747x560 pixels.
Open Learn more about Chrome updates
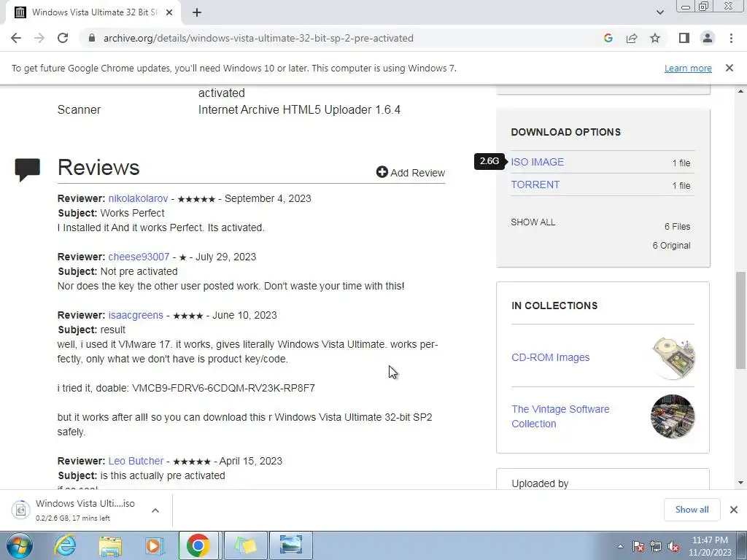(688, 68)
